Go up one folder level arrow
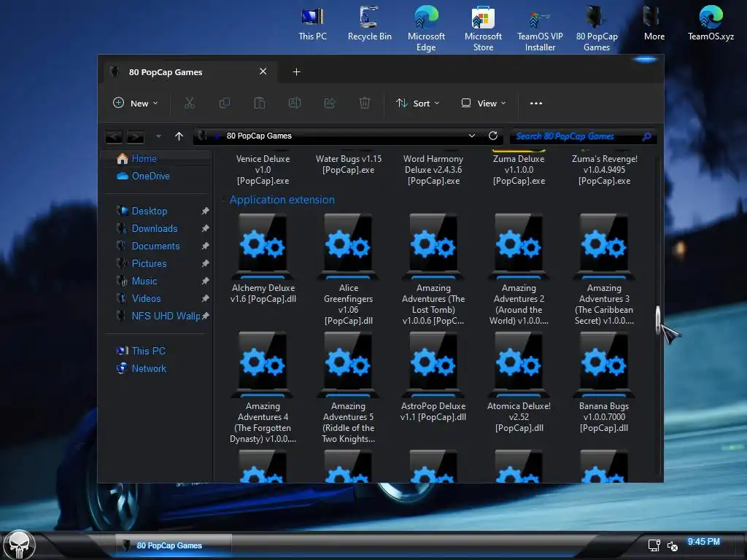This screenshot has width=747, height=560. (x=179, y=136)
